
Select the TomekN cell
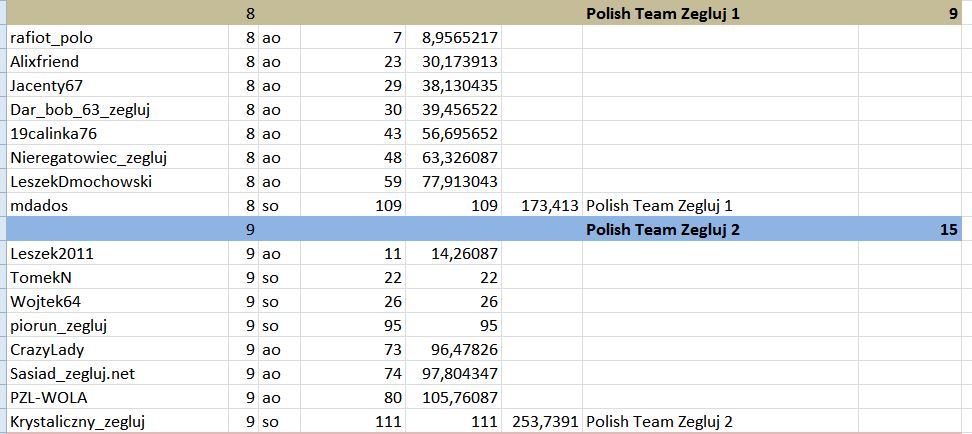[117, 277]
